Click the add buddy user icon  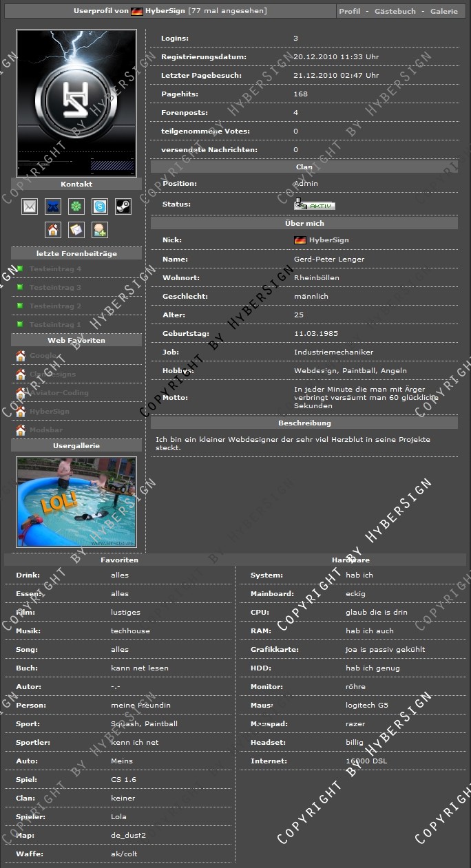coord(100,230)
